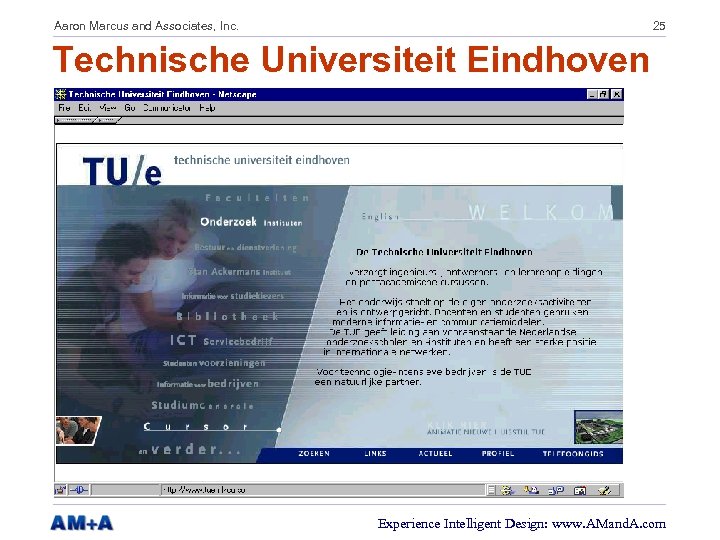The image size is (720, 540).
Task: Click Informatie voor bedrijven link
Action: point(208,384)
